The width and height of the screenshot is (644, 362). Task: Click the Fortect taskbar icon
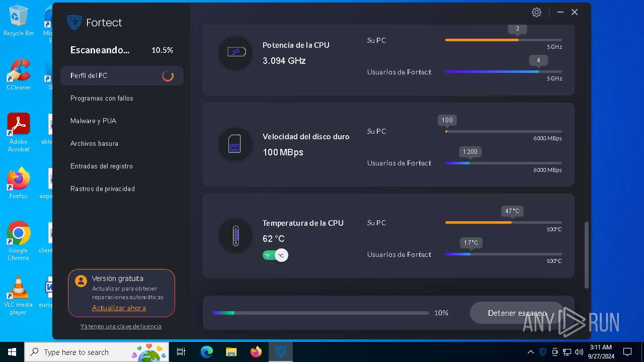point(280,352)
